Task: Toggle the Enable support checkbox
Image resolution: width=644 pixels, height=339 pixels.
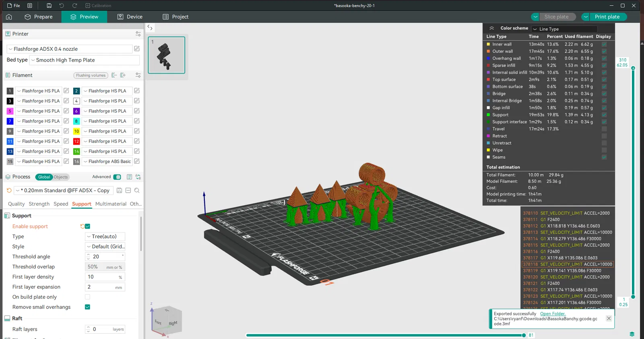Action: (87, 226)
